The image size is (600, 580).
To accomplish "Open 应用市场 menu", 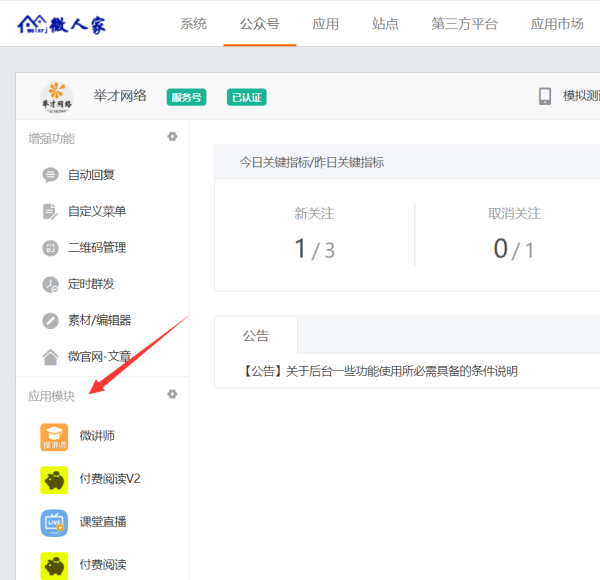I will point(557,24).
